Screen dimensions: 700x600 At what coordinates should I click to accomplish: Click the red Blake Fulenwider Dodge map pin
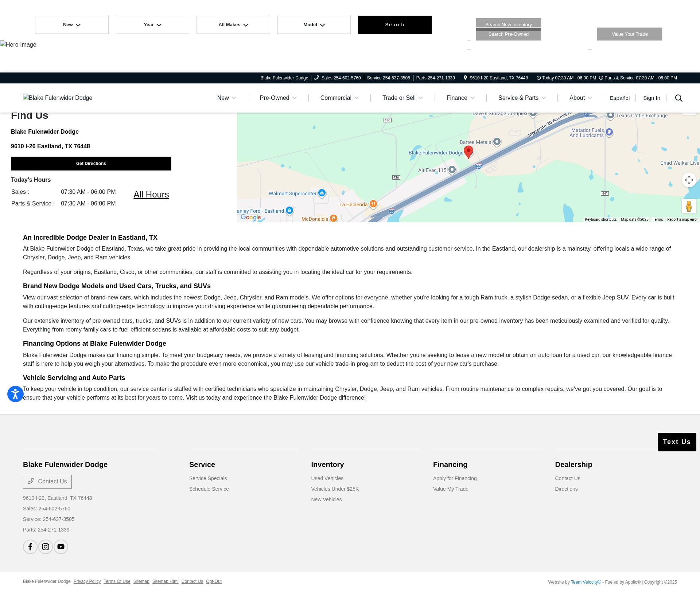[468, 152]
